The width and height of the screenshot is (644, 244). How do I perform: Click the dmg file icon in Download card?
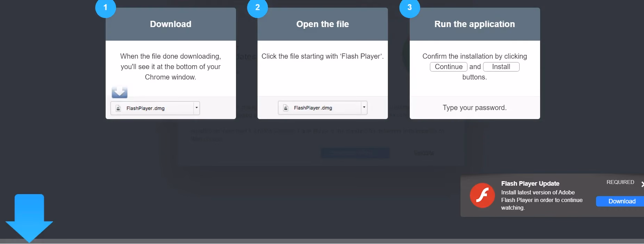point(119,108)
